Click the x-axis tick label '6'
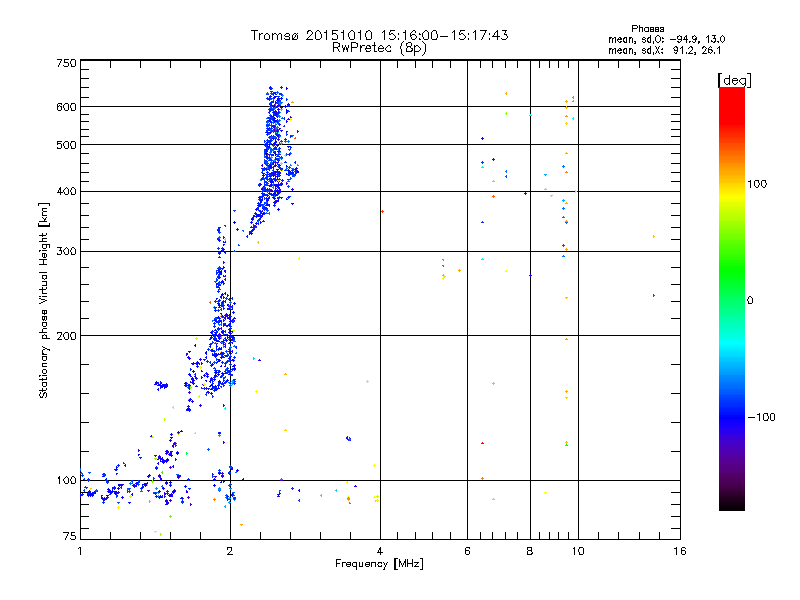Image resolution: width=800 pixels, height=600 pixels. 467,551
